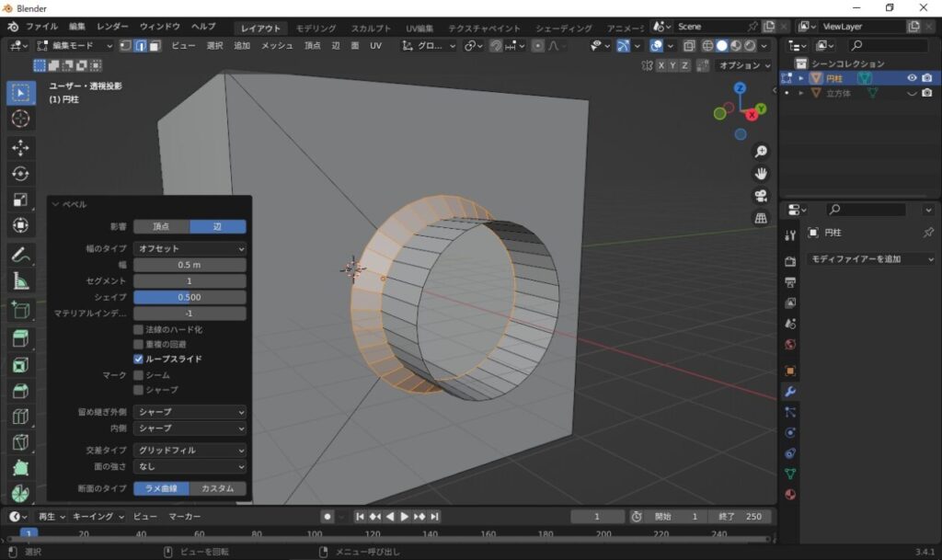Select the Move tool in left toolbar
The image size is (942, 560).
click(x=20, y=148)
